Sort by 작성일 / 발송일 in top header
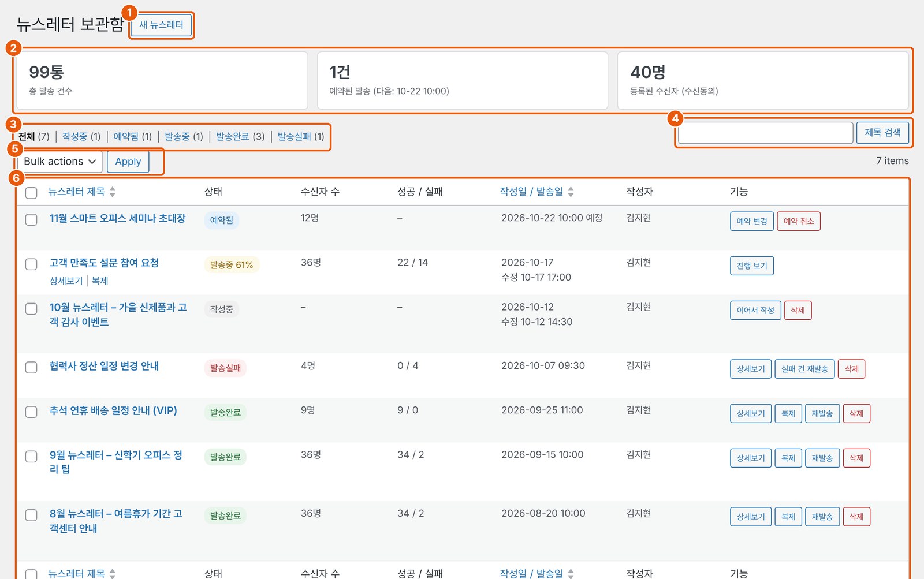 point(536,192)
